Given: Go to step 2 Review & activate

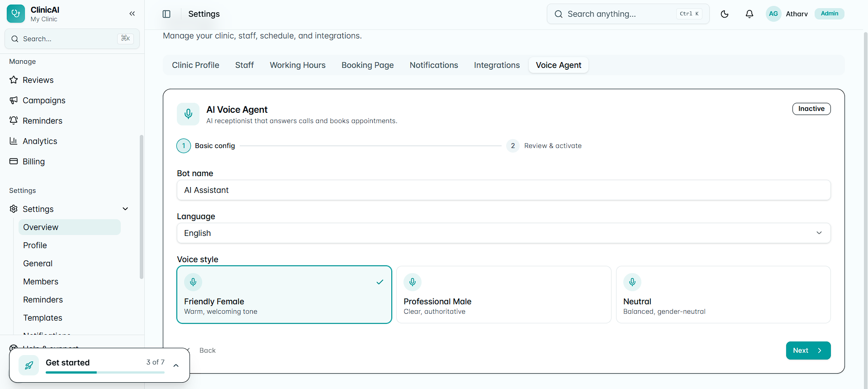Looking at the screenshot, I should 544,146.
